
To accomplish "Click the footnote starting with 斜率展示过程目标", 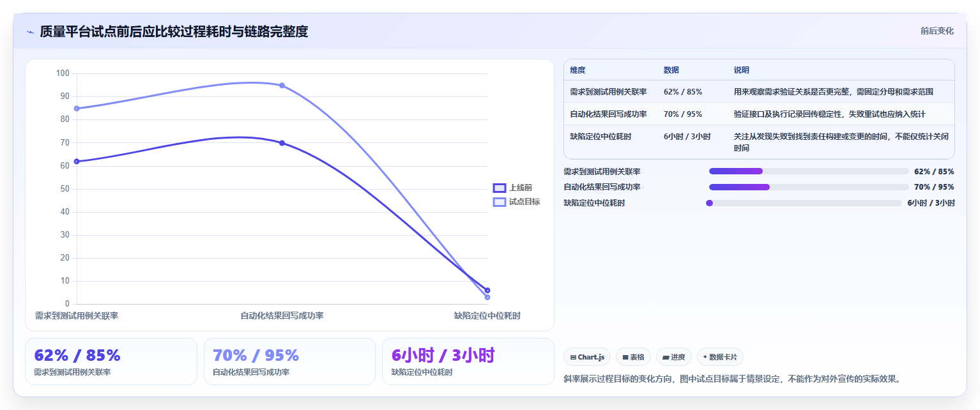I will 733,379.
